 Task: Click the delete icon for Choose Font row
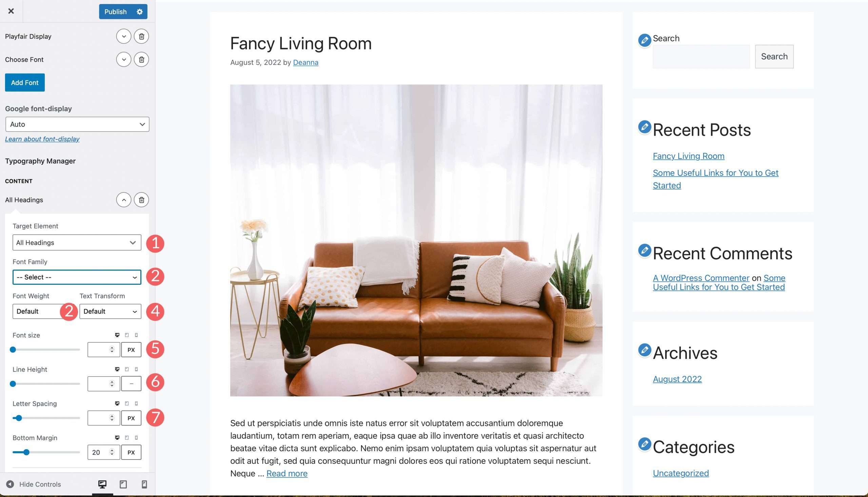point(141,60)
